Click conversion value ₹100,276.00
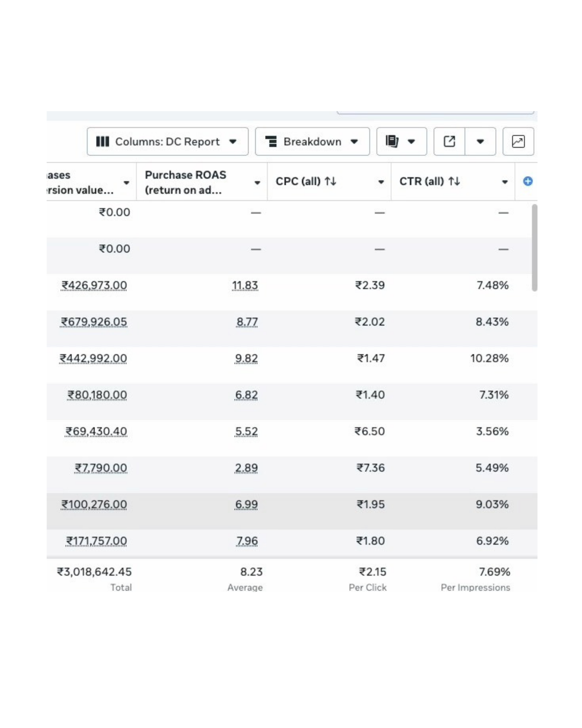Viewport: 582px width, 728px height. pyautogui.click(x=94, y=504)
